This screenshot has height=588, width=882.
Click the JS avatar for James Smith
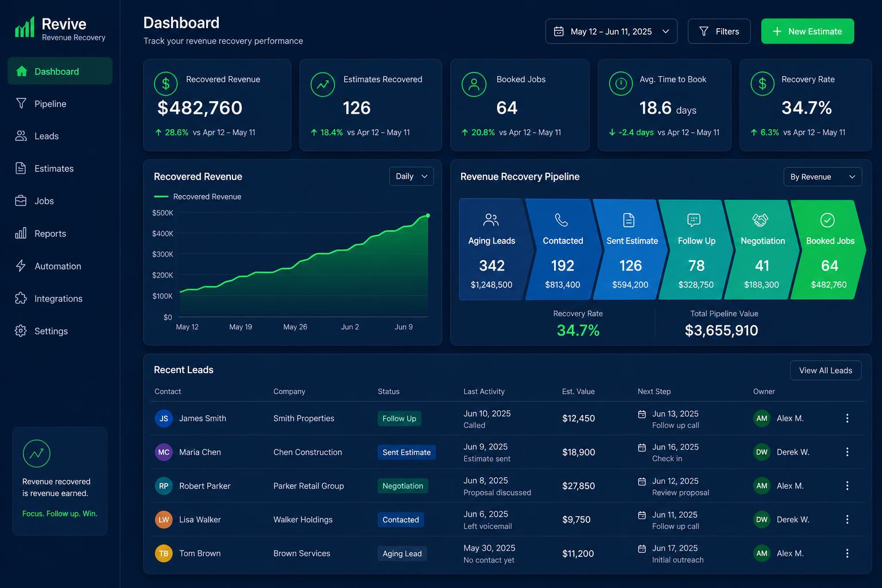164,418
